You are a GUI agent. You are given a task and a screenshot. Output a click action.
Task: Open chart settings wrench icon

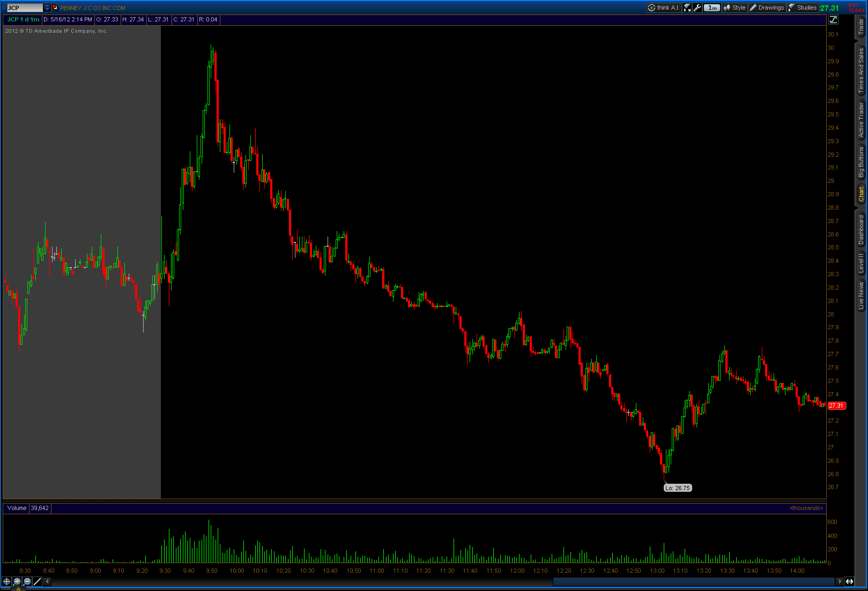point(697,8)
